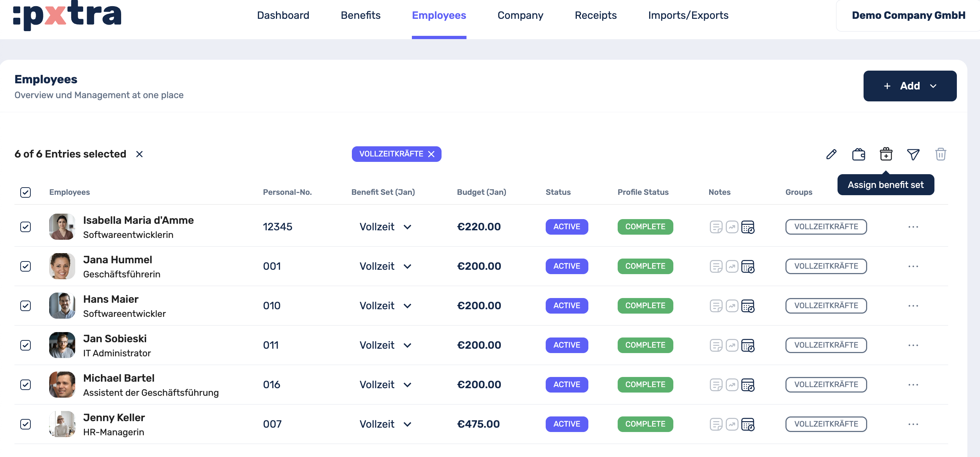Click the paper plane send icon

pos(913,154)
